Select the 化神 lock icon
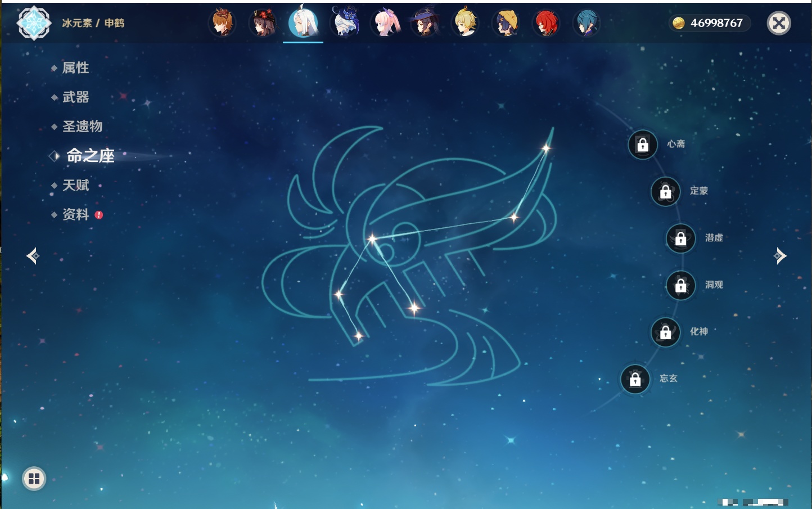Viewport: 812px width, 509px height. click(x=666, y=332)
